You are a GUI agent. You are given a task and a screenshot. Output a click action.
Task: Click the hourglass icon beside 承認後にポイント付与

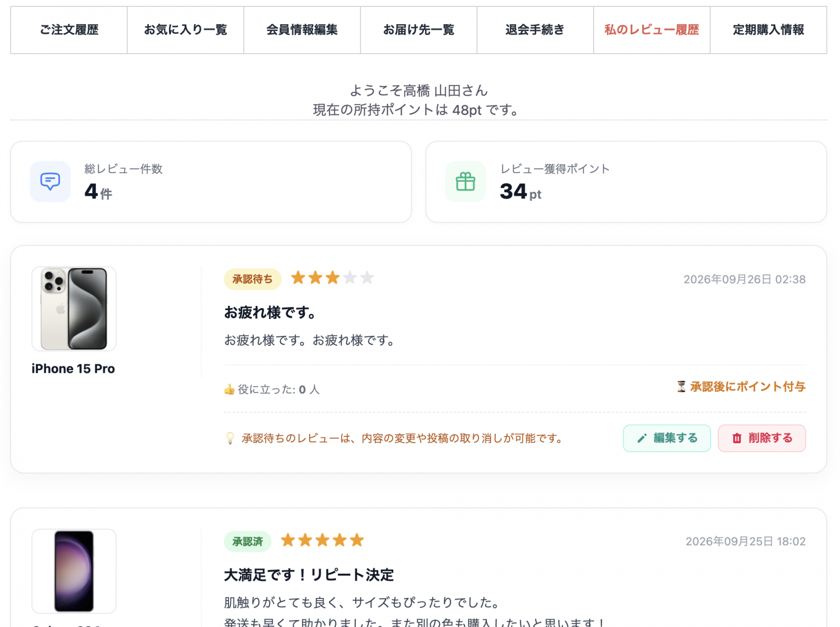681,387
